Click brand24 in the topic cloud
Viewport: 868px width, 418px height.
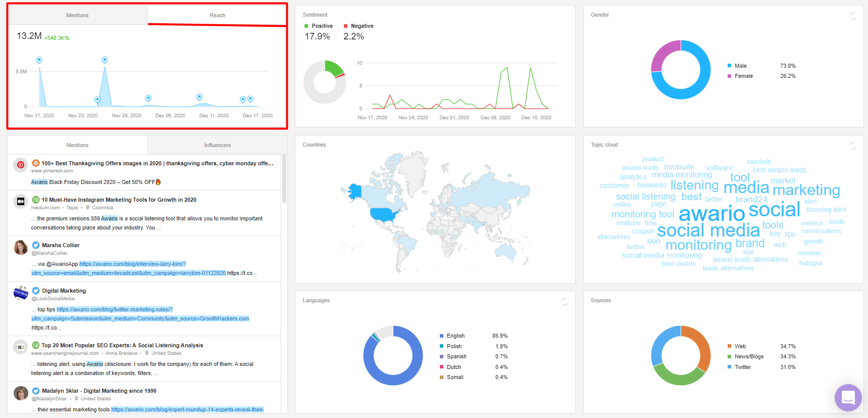click(751, 199)
